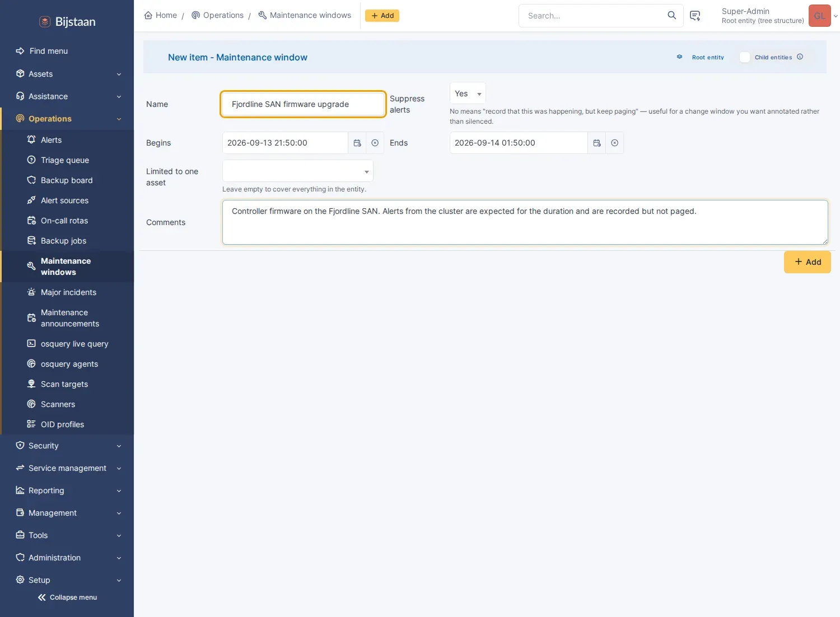Expand the Setup menu section

pyautogui.click(x=67, y=580)
